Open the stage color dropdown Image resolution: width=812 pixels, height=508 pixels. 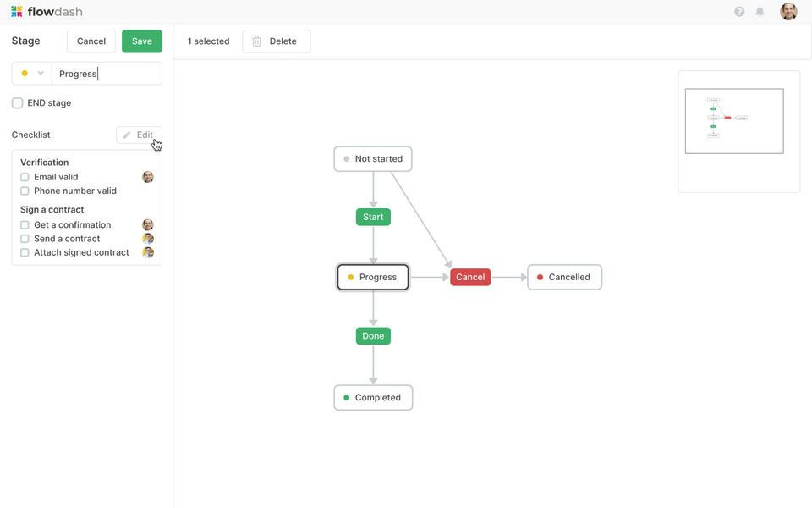(32, 74)
